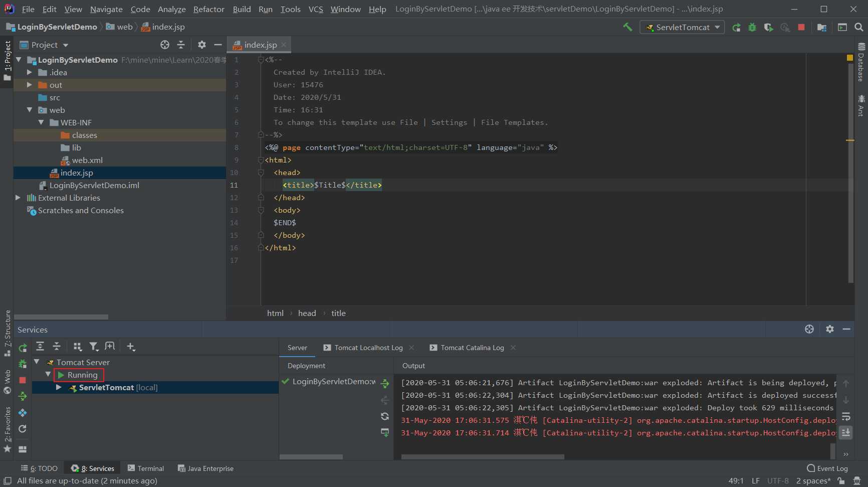Switch to Tomcat Catalina Log tab

coord(472,348)
